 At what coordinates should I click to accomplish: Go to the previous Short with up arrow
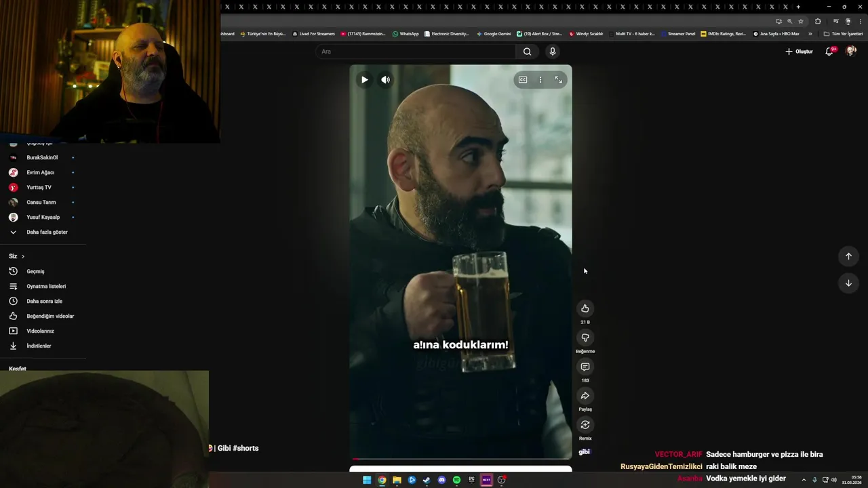pyautogui.click(x=848, y=256)
